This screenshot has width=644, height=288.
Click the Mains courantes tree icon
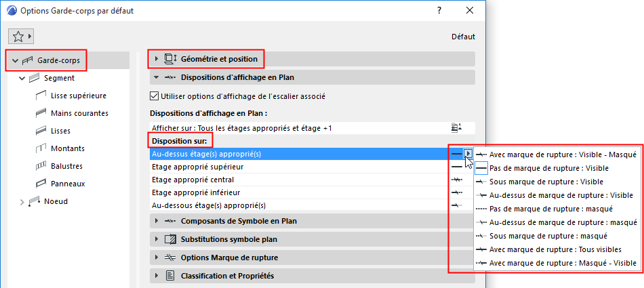click(x=39, y=113)
